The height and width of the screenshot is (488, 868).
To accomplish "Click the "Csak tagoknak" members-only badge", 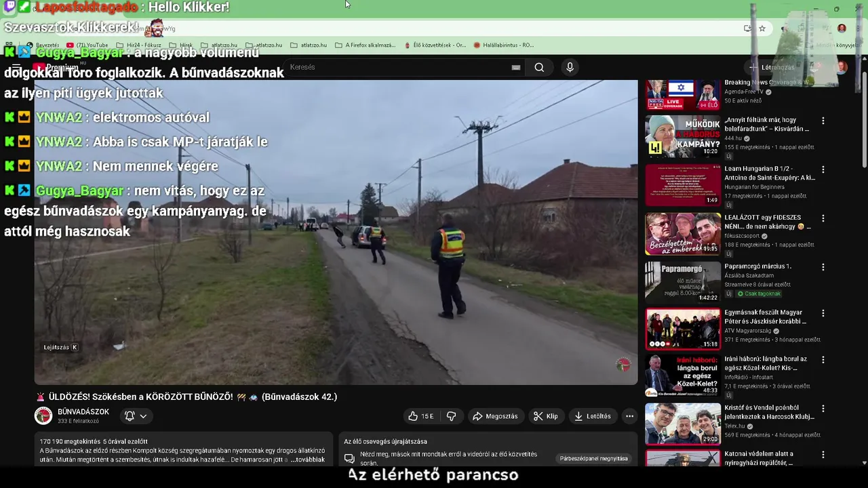I will pyautogui.click(x=757, y=293).
